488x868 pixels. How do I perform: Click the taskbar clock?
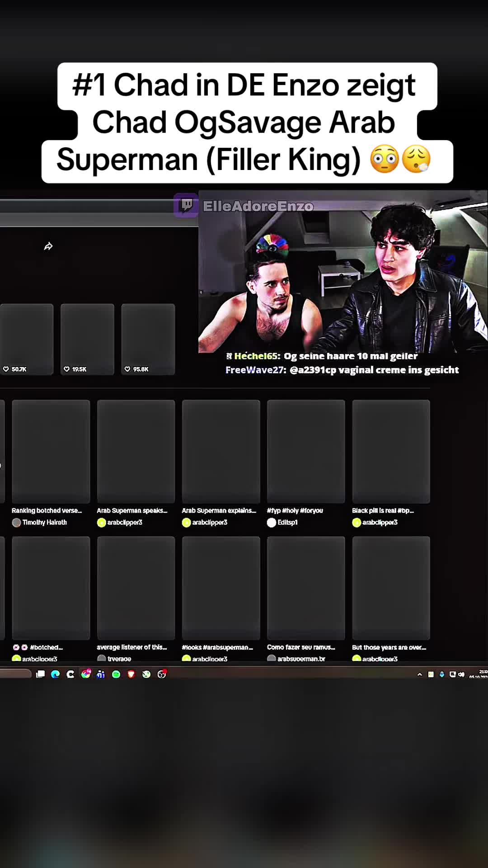click(x=479, y=674)
